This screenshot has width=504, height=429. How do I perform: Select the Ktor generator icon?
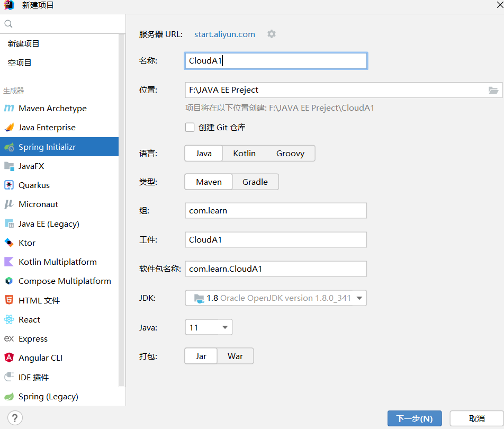coord(9,243)
